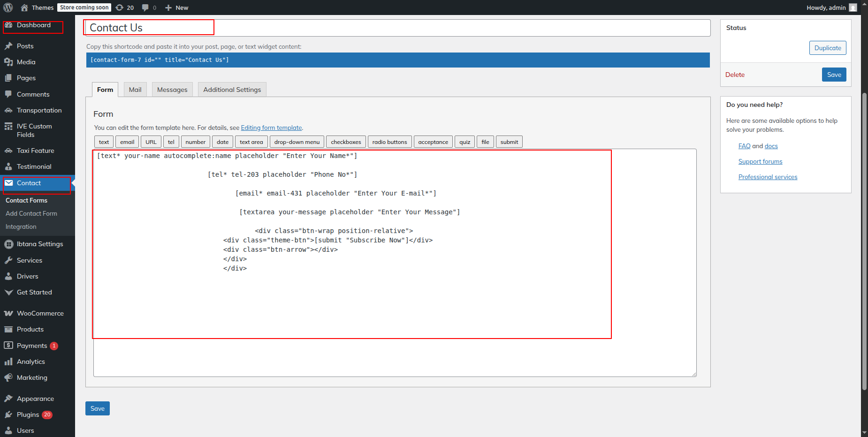Switch to the Mail tab

(135, 90)
